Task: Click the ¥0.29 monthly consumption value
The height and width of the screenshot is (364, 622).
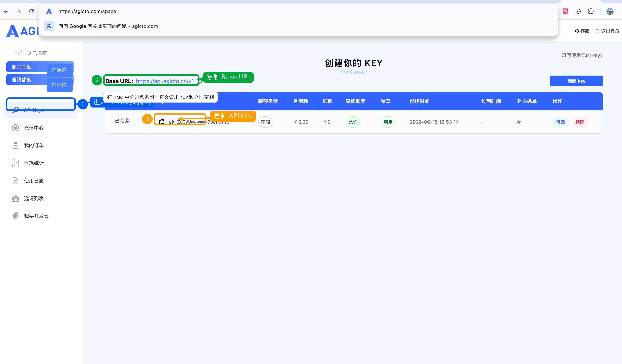Action: [301, 122]
